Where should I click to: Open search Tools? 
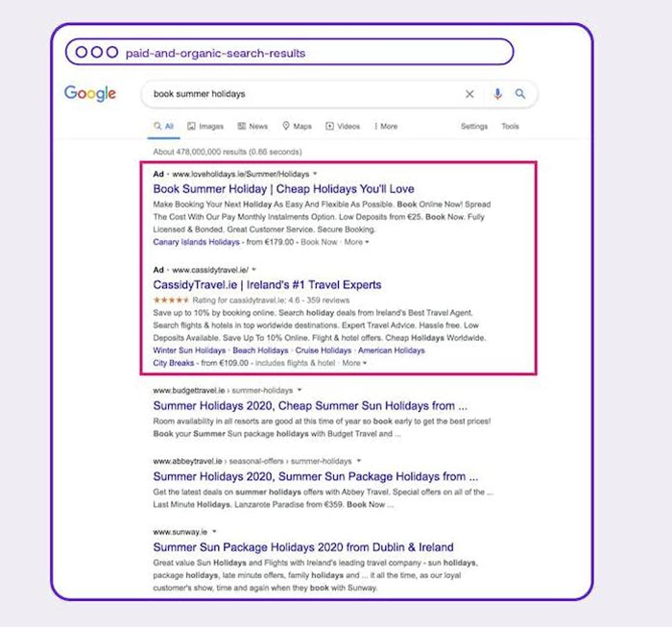[x=510, y=127]
